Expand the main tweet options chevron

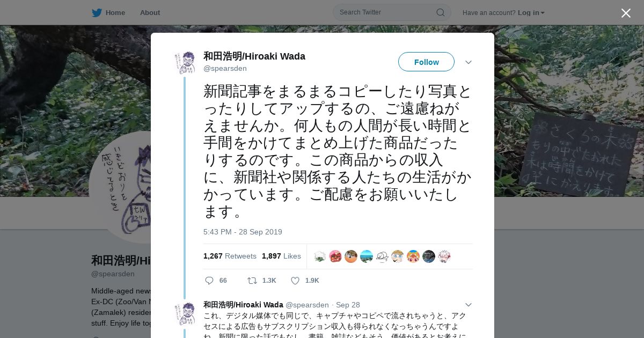[x=469, y=62]
